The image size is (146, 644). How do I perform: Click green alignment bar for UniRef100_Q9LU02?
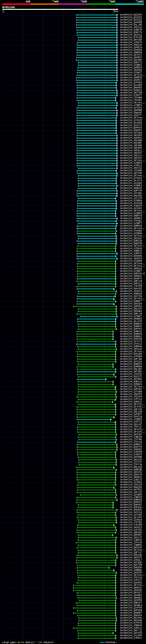click(x=97, y=309)
